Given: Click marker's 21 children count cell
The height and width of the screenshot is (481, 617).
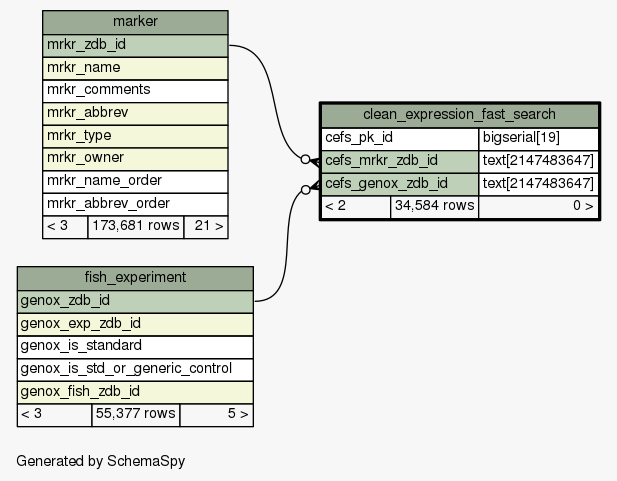Looking at the screenshot, I should click(x=205, y=226).
